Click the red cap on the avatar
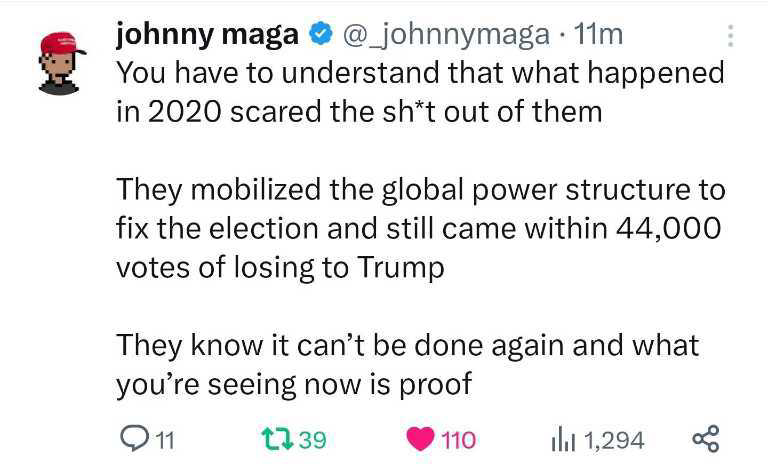Screen dimensions: 768x471 (x=60, y=44)
